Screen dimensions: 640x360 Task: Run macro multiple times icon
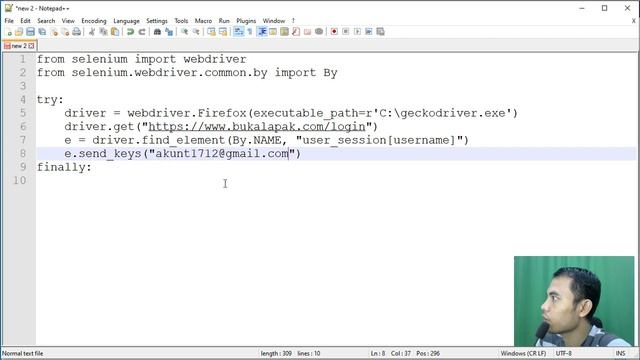tap(369, 32)
